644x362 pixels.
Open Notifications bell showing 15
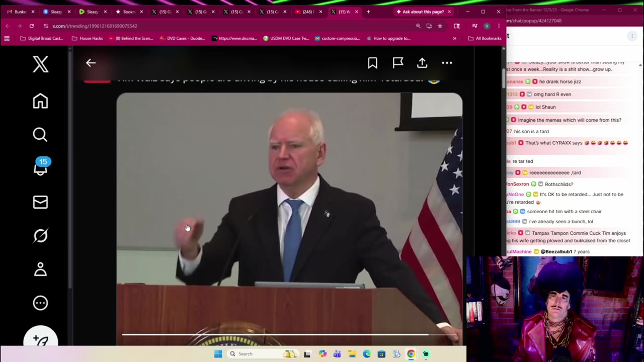[41, 167]
